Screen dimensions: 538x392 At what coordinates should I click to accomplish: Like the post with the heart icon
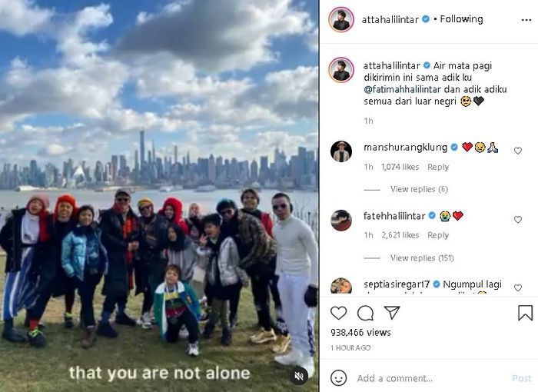point(338,313)
